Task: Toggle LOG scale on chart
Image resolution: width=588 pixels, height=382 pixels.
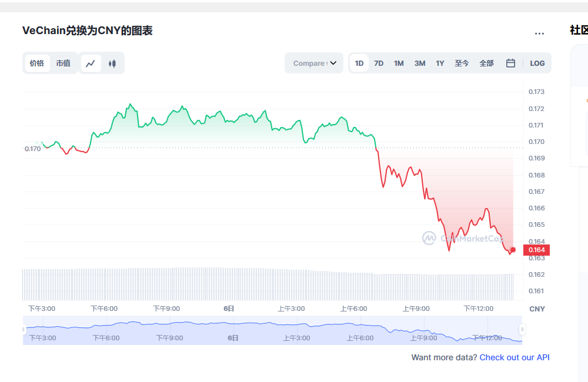Action: pos(537,63)
